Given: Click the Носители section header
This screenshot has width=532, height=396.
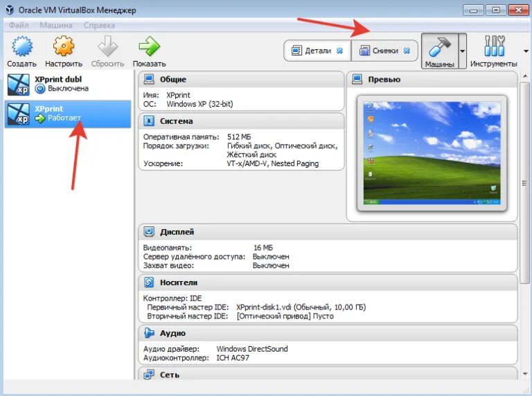Looking at the screenshot, I should pos(328,282).
